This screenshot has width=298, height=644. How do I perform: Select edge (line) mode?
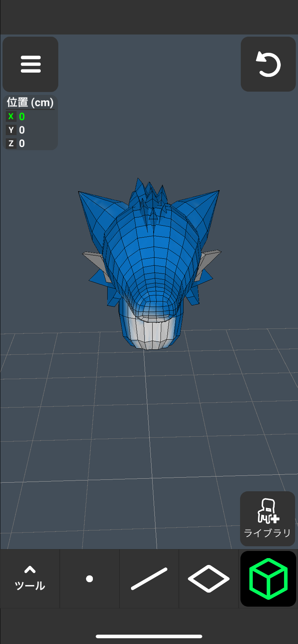click(149, 579)
